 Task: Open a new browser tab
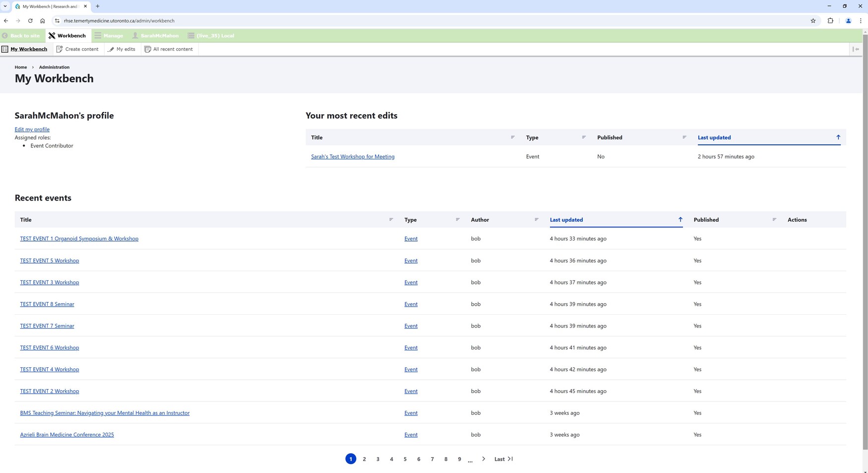[98, 6]
